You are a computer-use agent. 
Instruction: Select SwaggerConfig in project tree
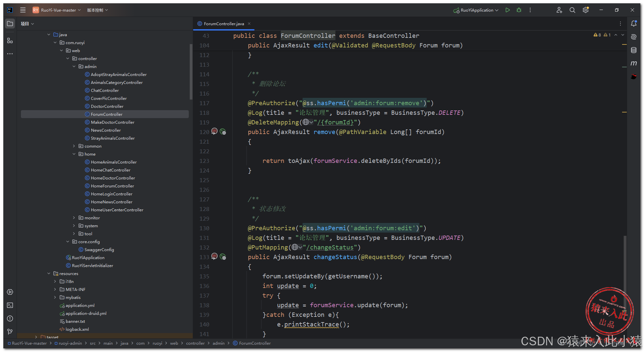(96, 249)
